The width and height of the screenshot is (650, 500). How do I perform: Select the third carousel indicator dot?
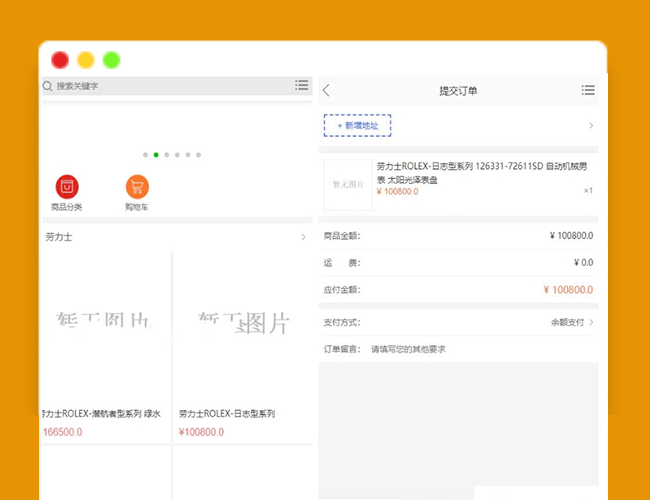[166, 155]
